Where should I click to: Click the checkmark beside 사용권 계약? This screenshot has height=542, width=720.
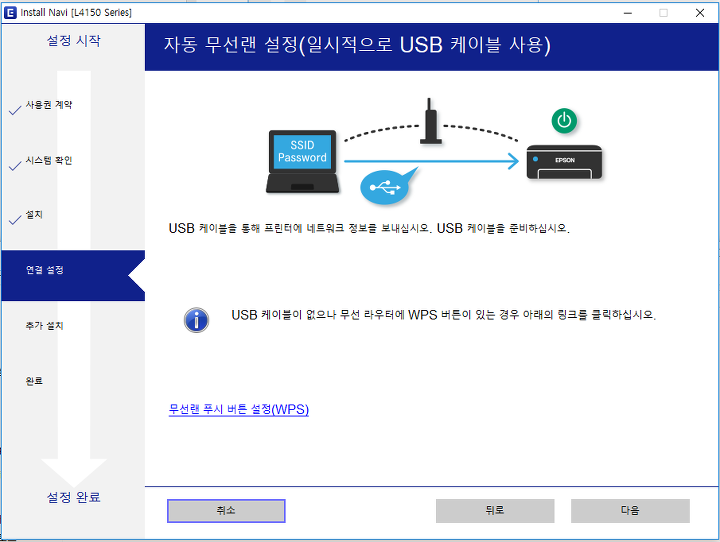pyautogui.click(x=15, y=110)
